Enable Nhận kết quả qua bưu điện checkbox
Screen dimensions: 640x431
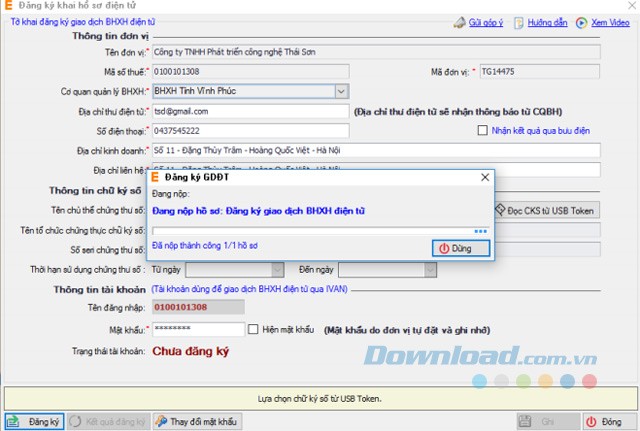coord(483,130)
